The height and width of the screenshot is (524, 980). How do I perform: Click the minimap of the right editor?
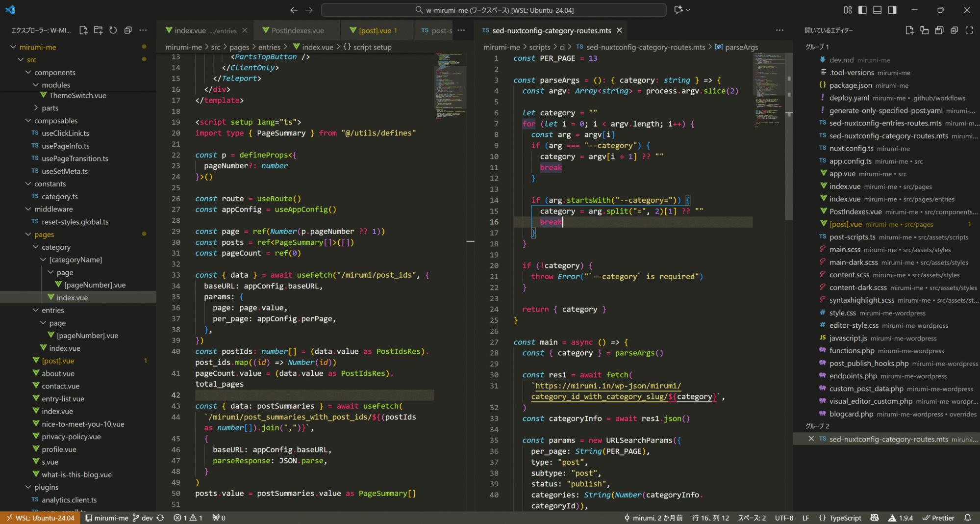coord(769,98)
